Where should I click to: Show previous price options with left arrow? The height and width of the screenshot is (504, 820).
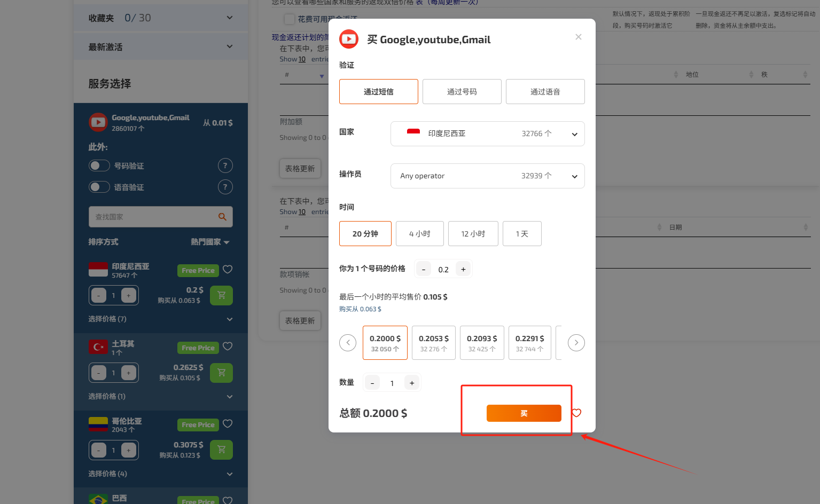click(x=348, y=343)
